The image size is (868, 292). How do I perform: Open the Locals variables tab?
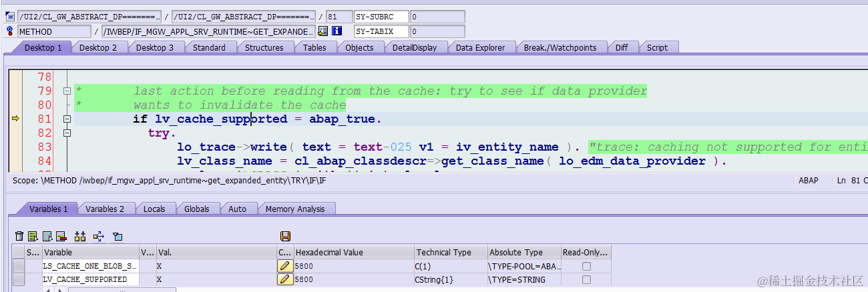click(x=154, y=209)
